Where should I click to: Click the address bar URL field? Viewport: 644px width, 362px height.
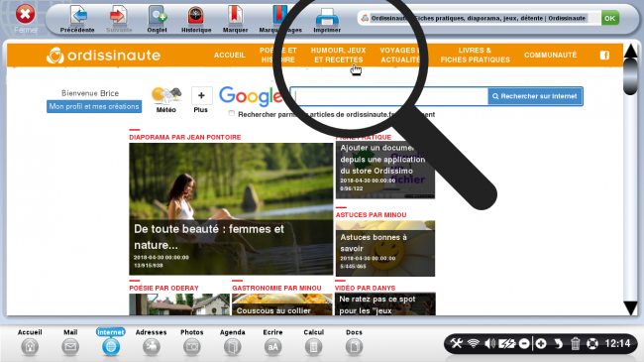(x=479, y=18)
